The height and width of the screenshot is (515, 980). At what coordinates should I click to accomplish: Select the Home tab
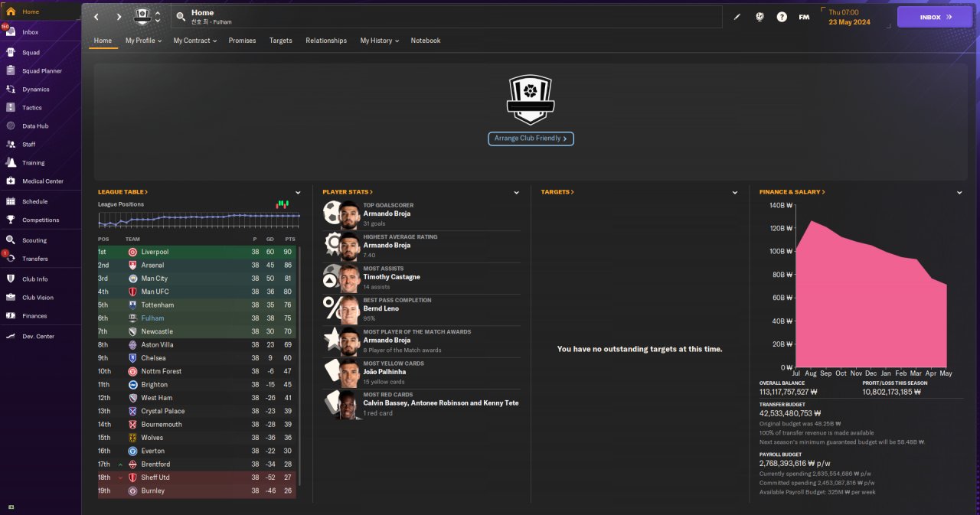(103, 41)
